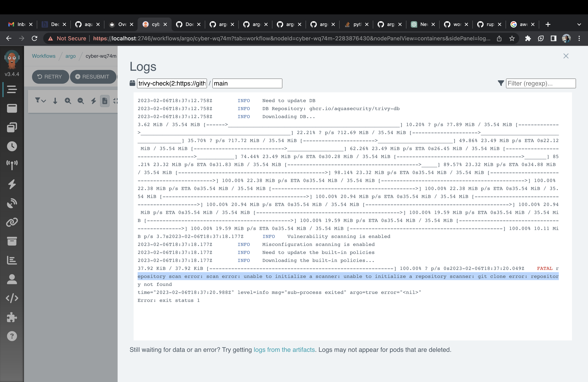Viewport: 588px width, 382px height.
Task: Toggle fast layout lightning bolt in toolbar
Action: point(93,101)
